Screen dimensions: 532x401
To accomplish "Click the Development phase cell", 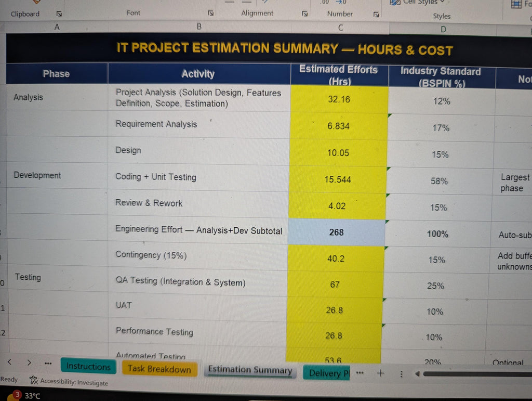I will click(57, 176).
